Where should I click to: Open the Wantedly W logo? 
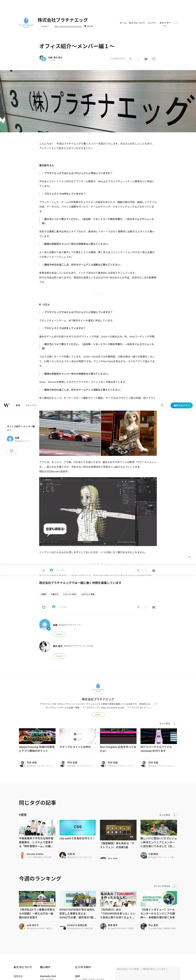(7, 405)
